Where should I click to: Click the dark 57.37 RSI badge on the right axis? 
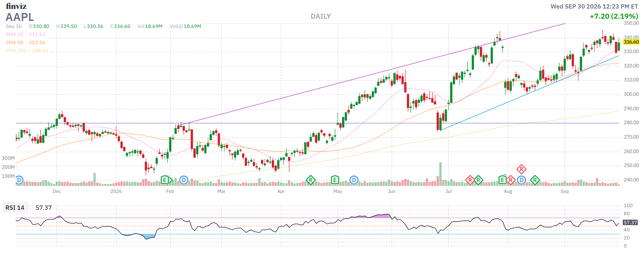630,222
